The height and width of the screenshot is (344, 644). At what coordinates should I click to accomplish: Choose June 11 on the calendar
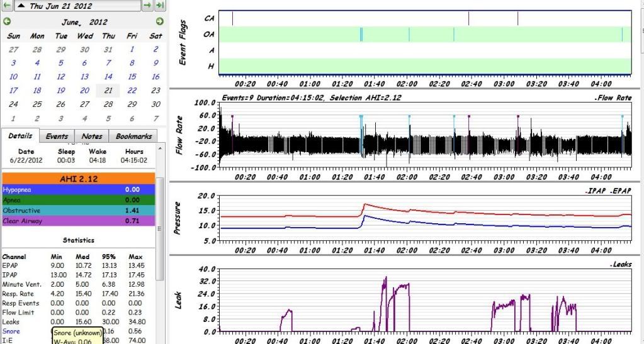point(37,77)
